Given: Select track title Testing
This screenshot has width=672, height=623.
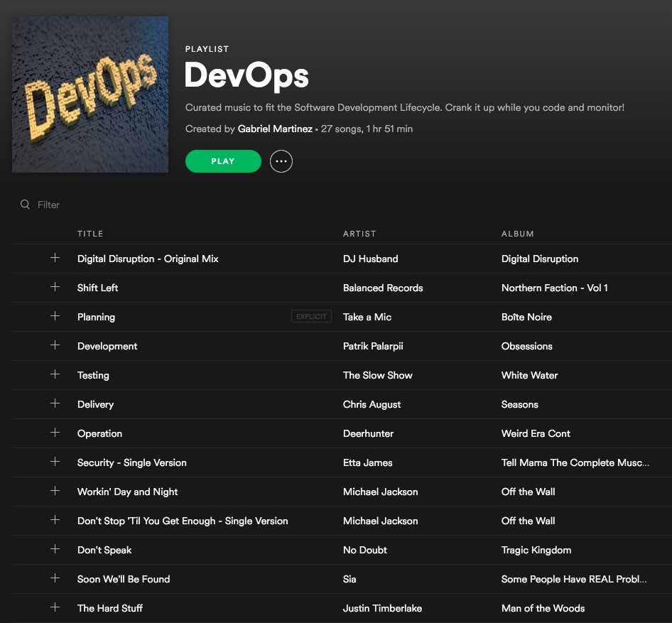Looking at the screenshot, I should [x=93, y=375].
